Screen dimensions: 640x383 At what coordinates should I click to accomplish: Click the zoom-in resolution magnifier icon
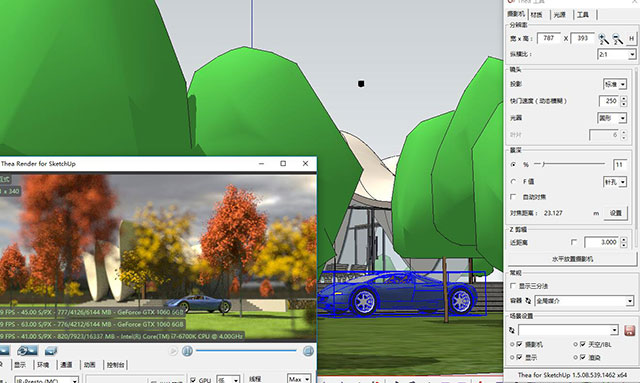point(603,39)
